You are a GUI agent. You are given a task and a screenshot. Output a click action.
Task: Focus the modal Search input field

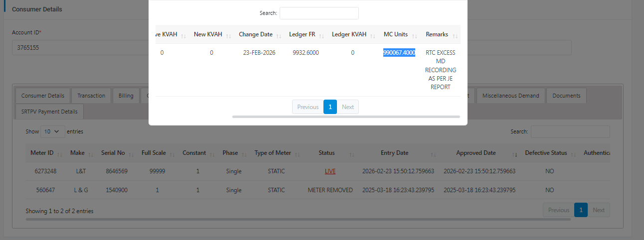[319, 13]
